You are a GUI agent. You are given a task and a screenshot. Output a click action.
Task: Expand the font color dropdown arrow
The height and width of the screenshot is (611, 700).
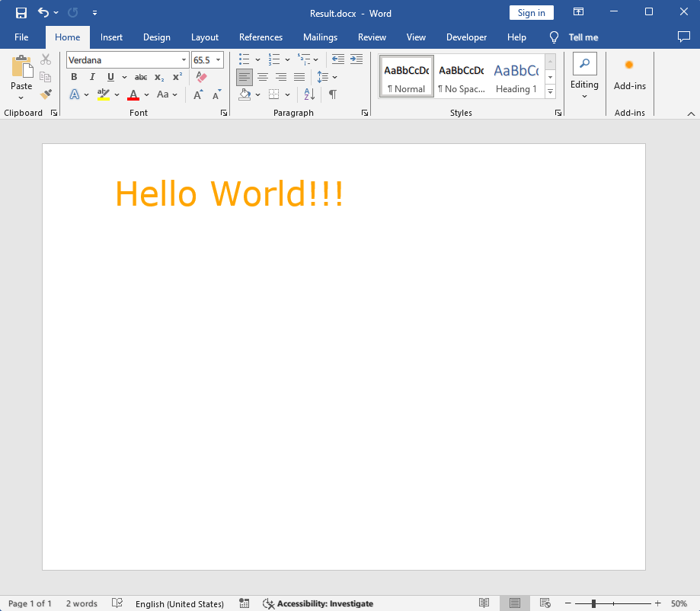pos(146,94)
